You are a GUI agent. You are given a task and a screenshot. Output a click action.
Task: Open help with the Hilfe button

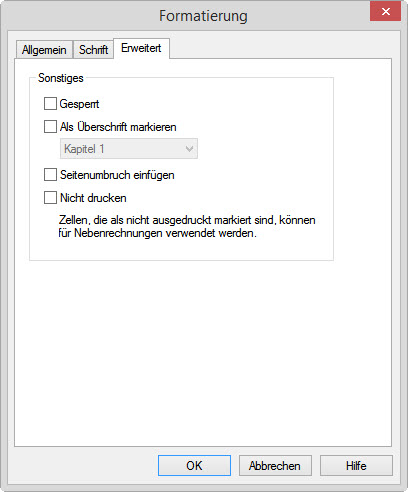click(x=356, y=466)
